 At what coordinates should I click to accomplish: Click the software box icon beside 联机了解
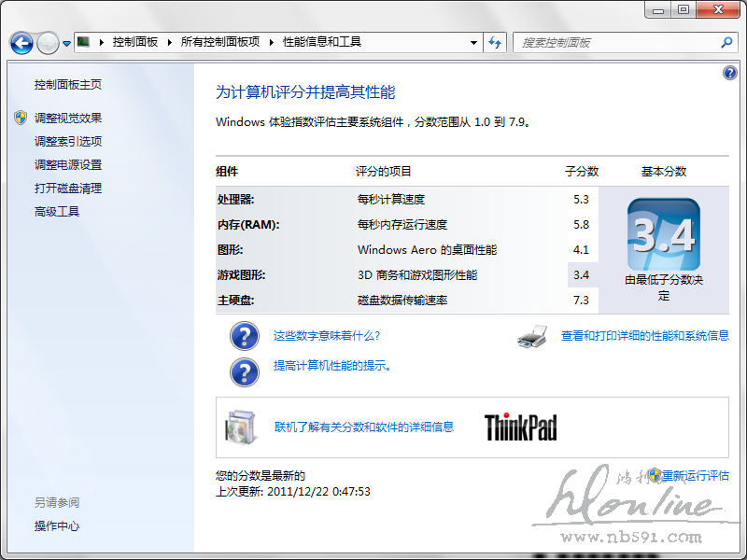[240, 427]
